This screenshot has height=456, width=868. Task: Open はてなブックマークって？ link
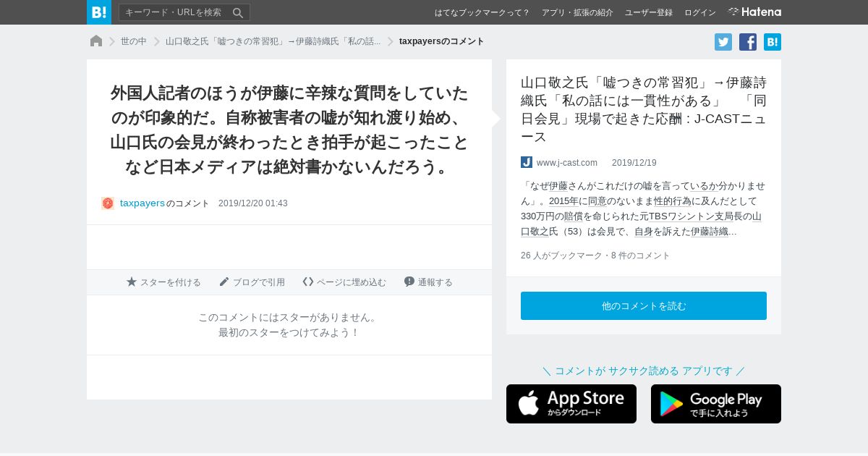(x=482, y=12)
